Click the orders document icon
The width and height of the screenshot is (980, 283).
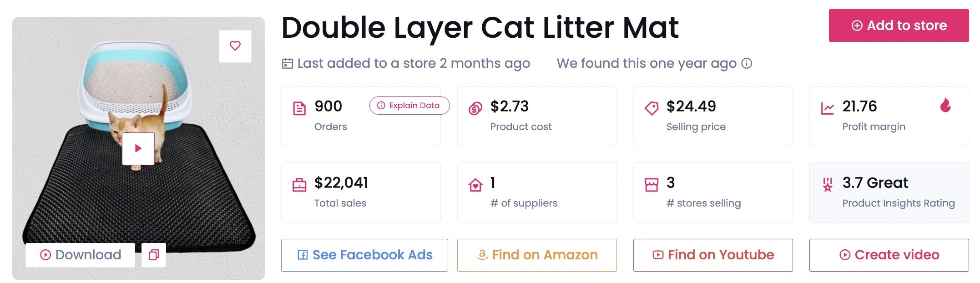pyautogui.click(x=299, y=109)
